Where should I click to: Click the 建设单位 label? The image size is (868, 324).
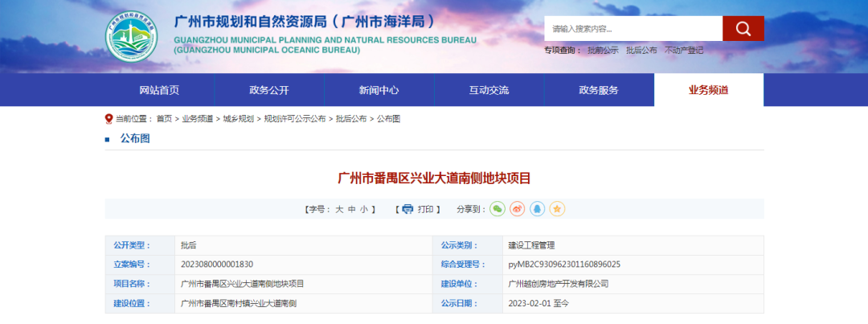460,284
